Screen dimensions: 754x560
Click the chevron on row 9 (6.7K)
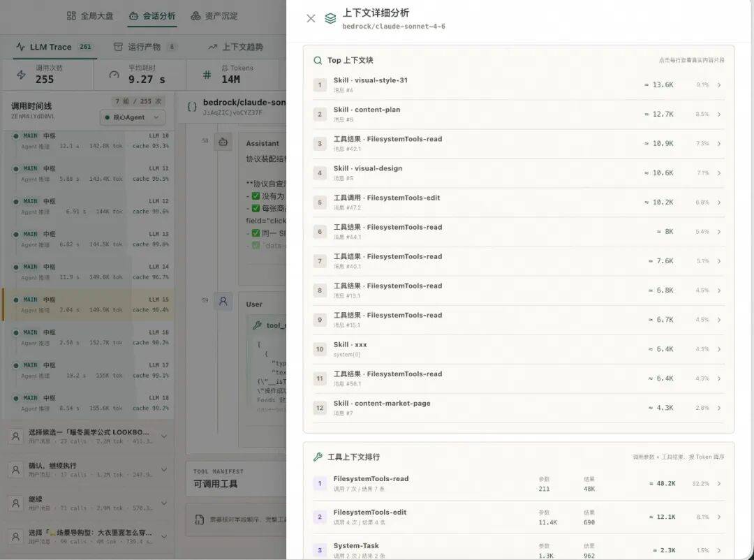719,320
